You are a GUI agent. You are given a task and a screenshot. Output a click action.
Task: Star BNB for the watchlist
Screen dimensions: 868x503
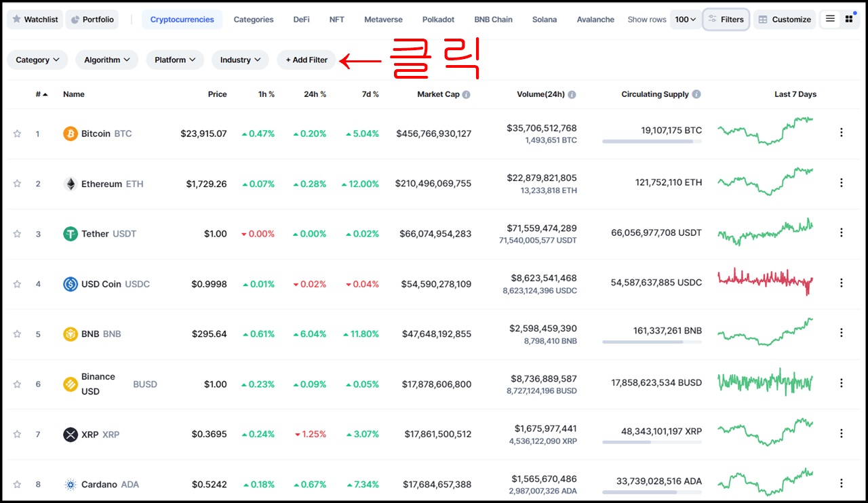18,334
